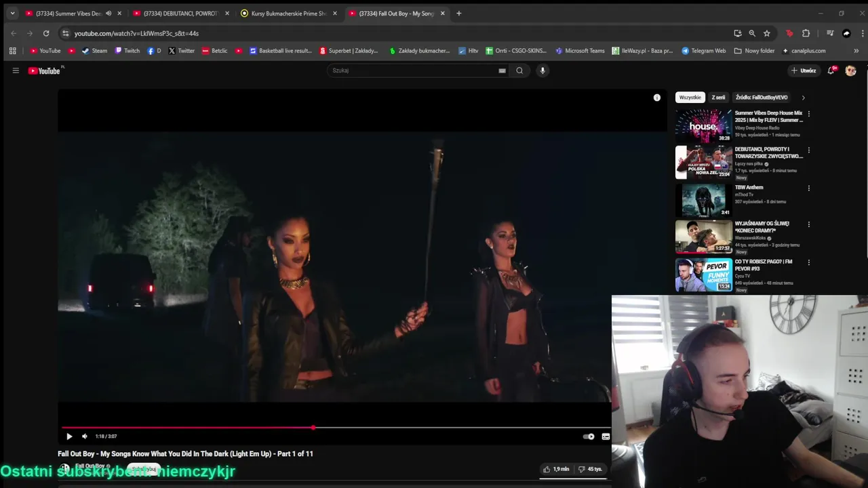Seek along the red video progress bar
868x488 pixels.
(x=336, y=428)
